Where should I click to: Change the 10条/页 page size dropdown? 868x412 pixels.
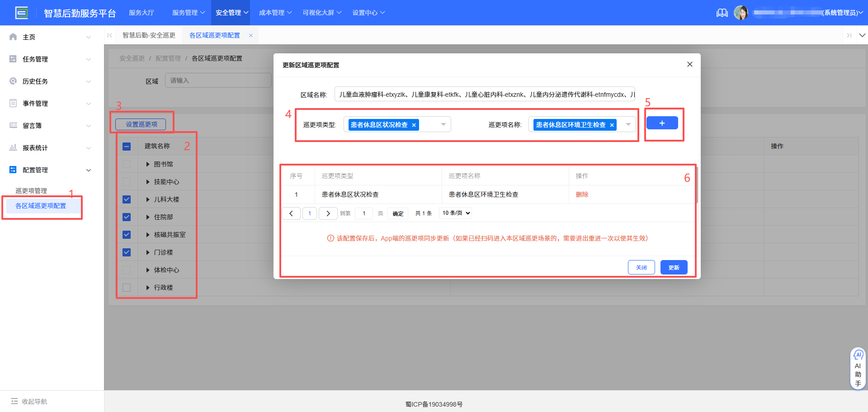pos(455,213)
